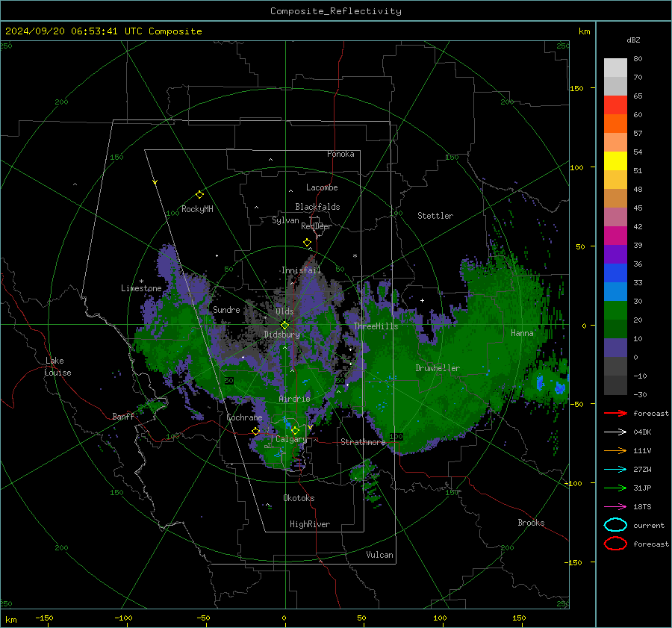Viewport: 672px width, 628px height.
Task: Click the Brooks city label
Action: (531, 523)
